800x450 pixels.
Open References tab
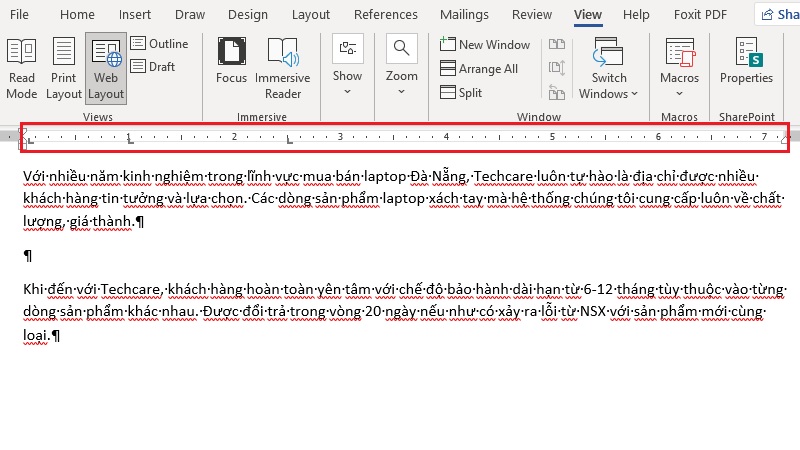coord(386,14)
